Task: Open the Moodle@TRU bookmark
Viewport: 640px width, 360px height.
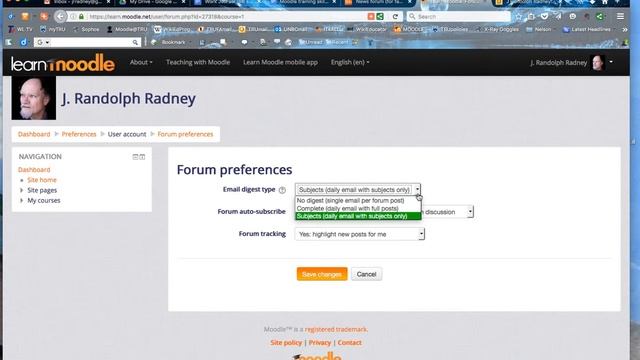Action: tap(127, 29)
